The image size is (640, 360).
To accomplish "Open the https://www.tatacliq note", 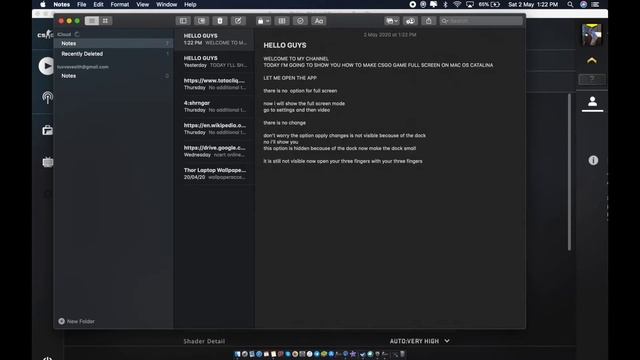I will coord(214,84).
